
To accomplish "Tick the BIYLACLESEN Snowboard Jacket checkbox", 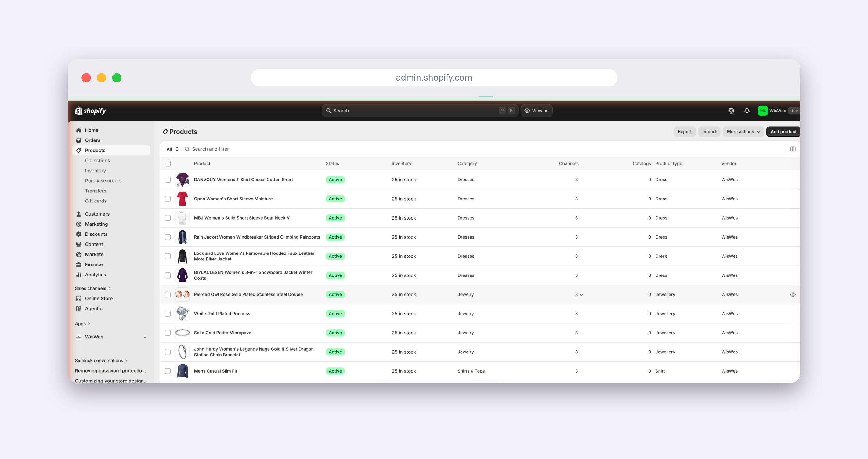I will [x=168, y=275].
